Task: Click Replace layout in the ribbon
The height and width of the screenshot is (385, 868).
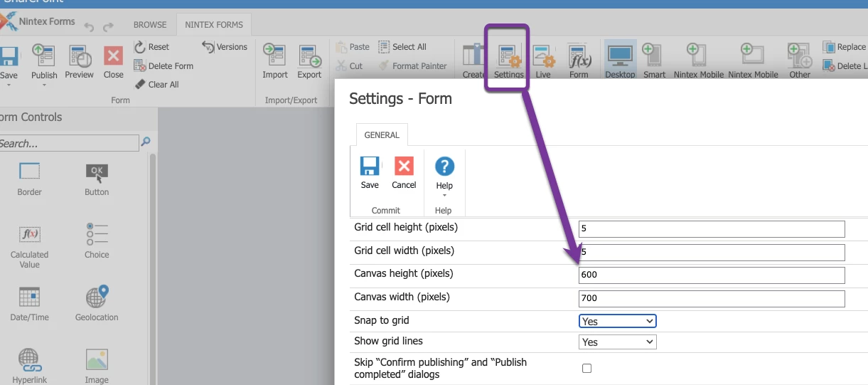Action: (845, 47)
